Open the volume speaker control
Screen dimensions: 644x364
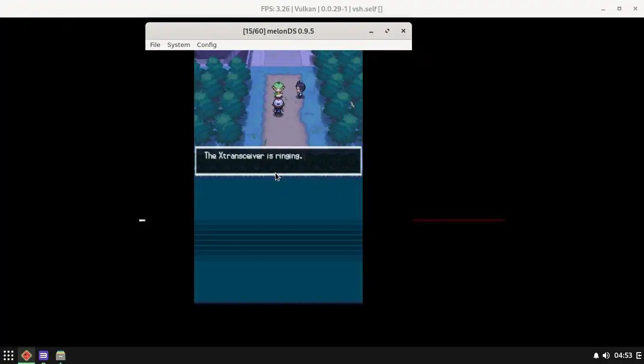[x=606, y=355]
